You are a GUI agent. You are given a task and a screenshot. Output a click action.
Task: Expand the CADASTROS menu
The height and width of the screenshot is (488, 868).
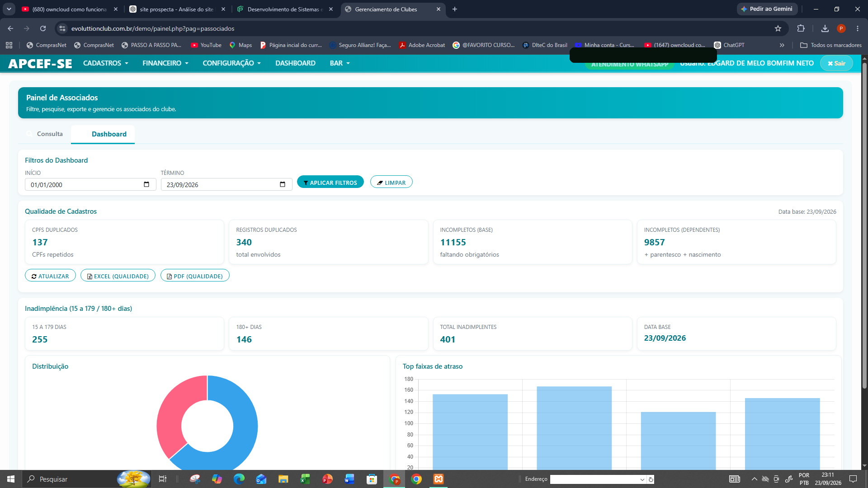(106, 63)
